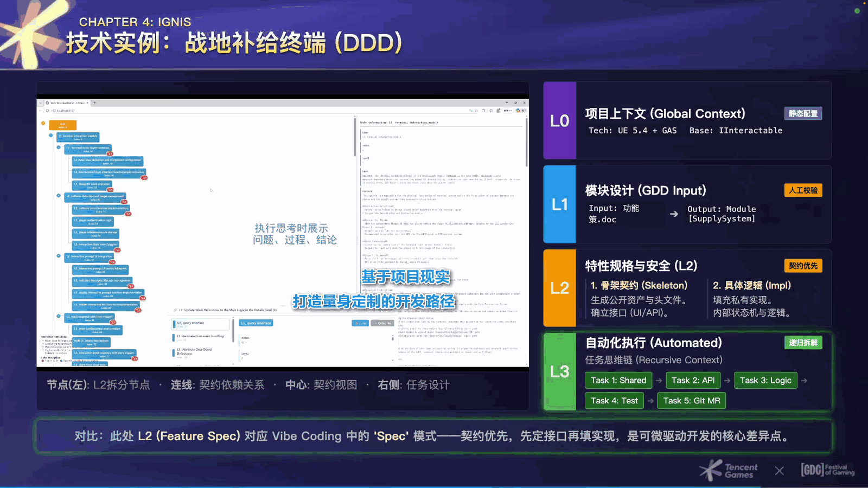Click the green L3 level badge
Viewport: 868px width, 488px height.
tap(560, 371)
